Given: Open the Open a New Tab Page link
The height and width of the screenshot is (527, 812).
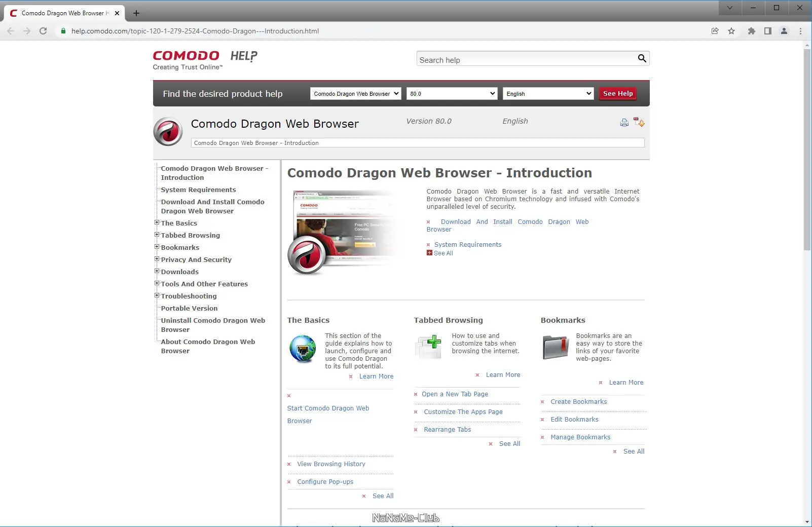Looking at the screenshot, I should coord(455,394).
